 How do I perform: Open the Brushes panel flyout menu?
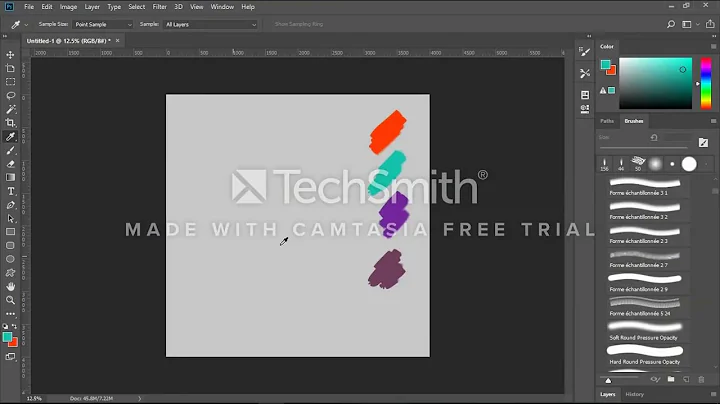click(x=713, y=121)
